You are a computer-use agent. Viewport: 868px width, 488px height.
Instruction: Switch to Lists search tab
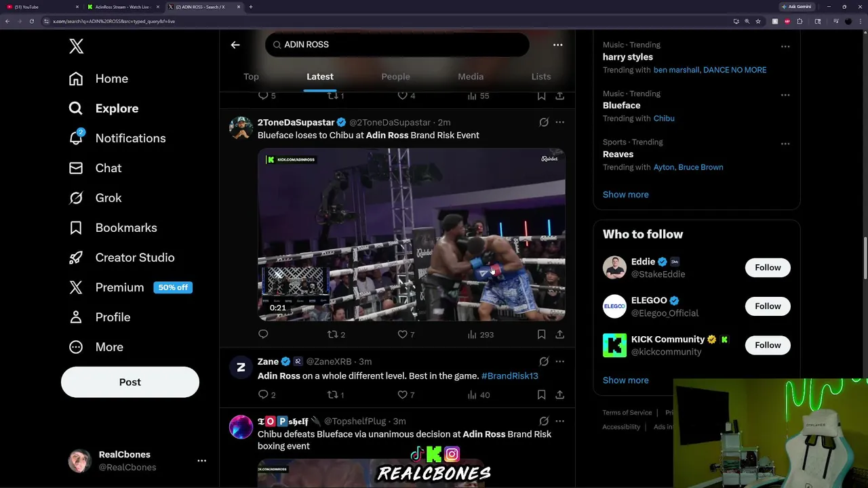click(x=541, y=77)
